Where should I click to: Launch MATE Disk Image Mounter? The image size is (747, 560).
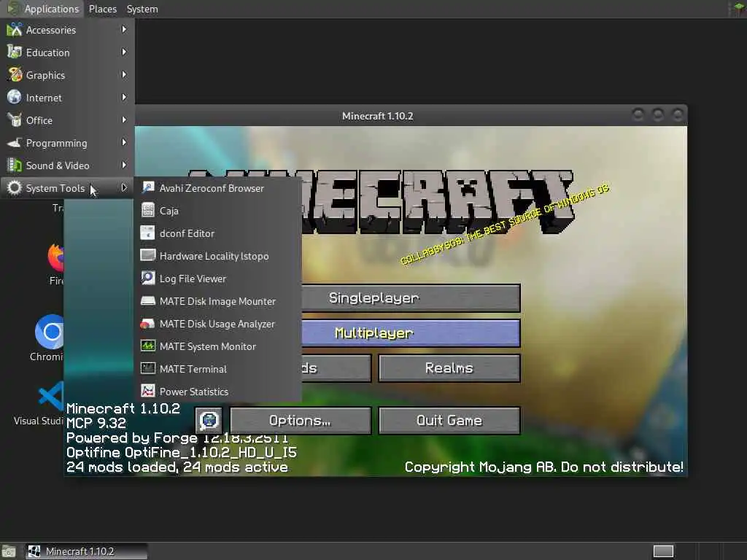(x=218, y=301)
